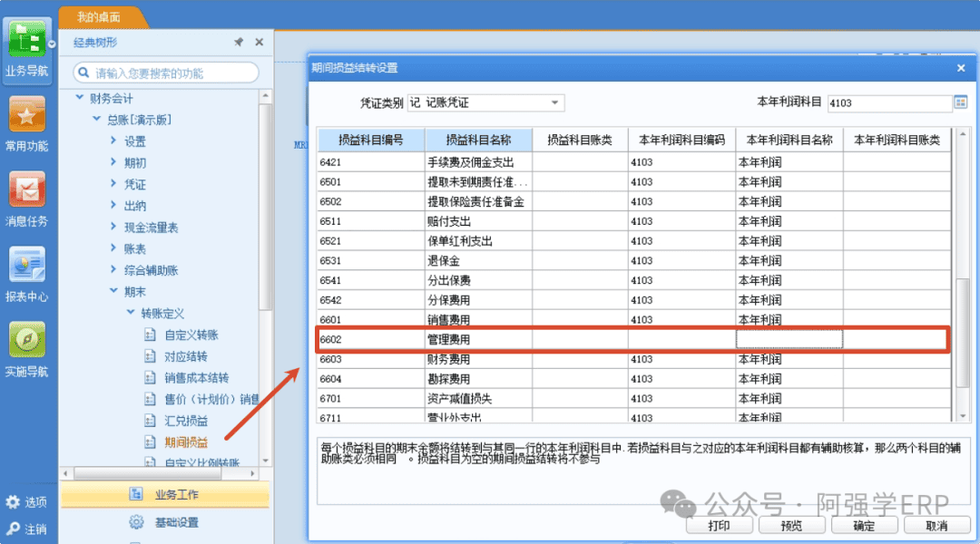
Task: Click the search box for functions
Action: tap(166, 73)
